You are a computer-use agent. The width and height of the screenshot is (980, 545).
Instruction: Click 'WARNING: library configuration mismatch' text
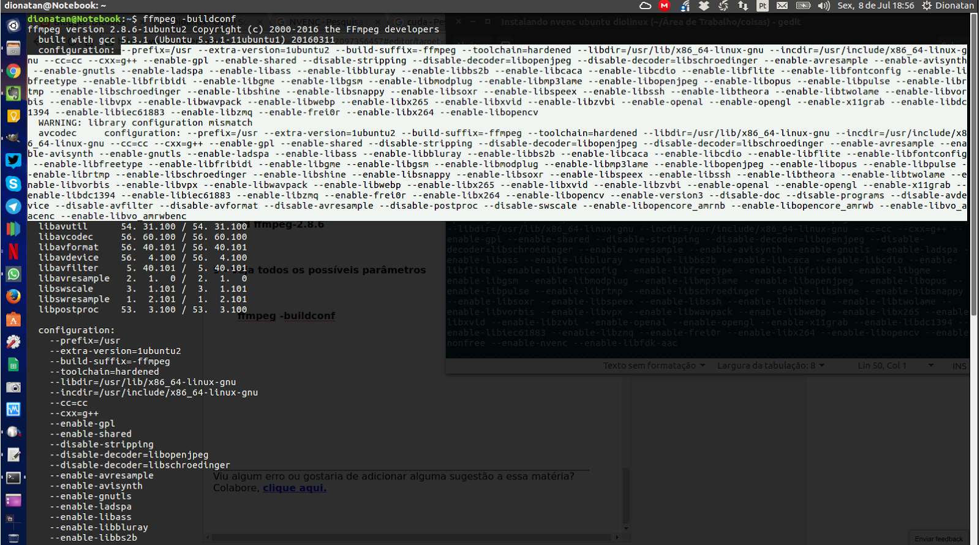145,122
